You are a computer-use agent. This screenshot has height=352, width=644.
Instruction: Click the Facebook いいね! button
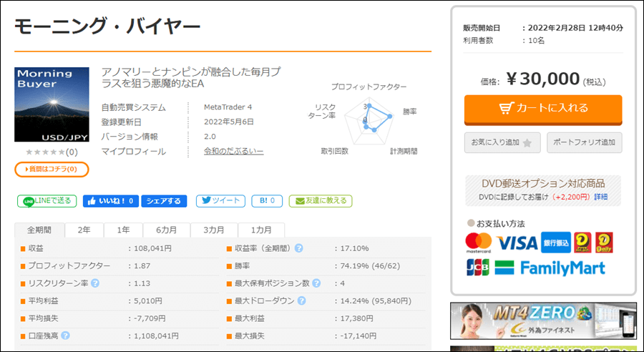click(x=110, y=201)
